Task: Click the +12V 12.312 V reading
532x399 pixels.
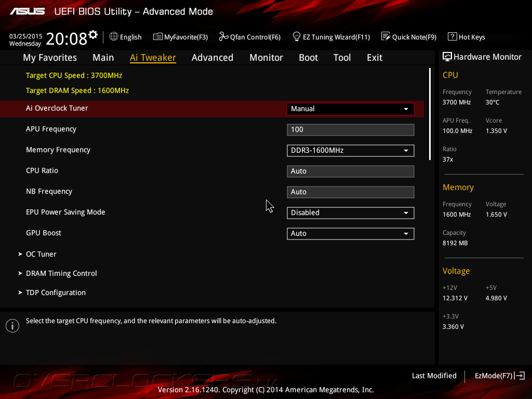Action: [455, 298]
